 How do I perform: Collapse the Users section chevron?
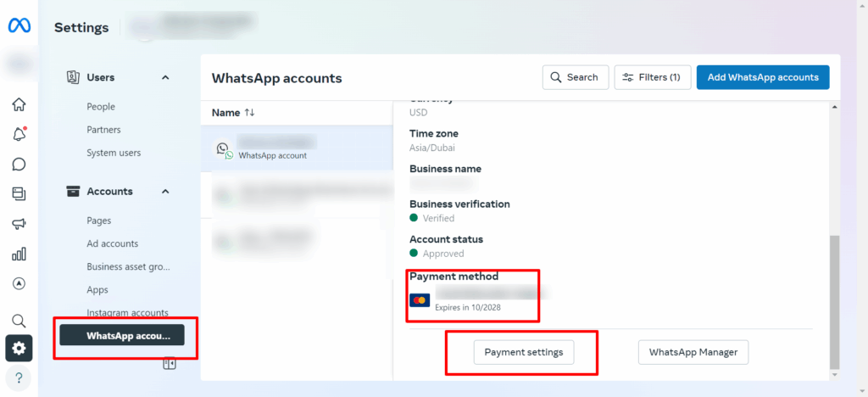click(165, 77)
